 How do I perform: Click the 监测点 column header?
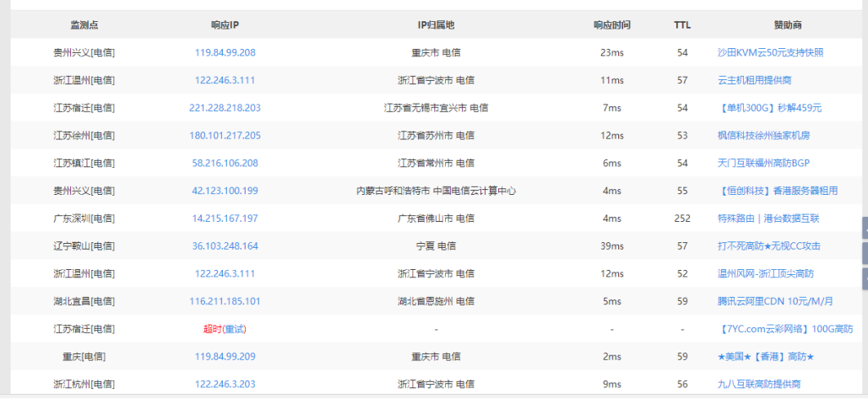[84, 25]
